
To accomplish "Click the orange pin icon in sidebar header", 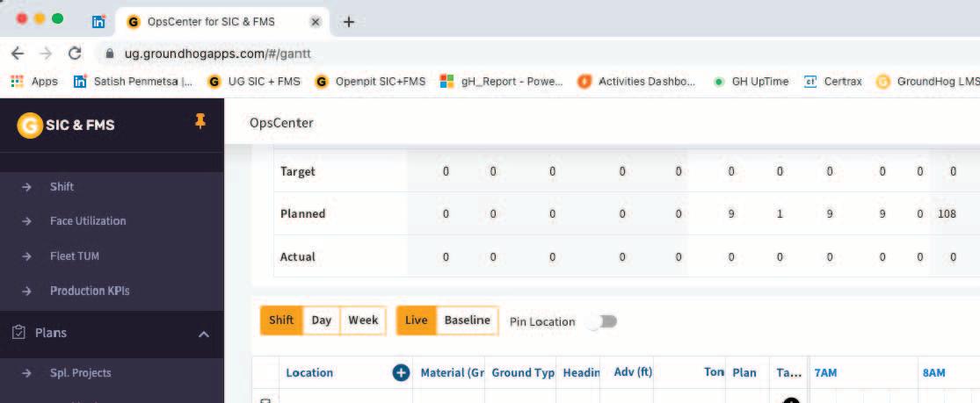I will (200, 122).
